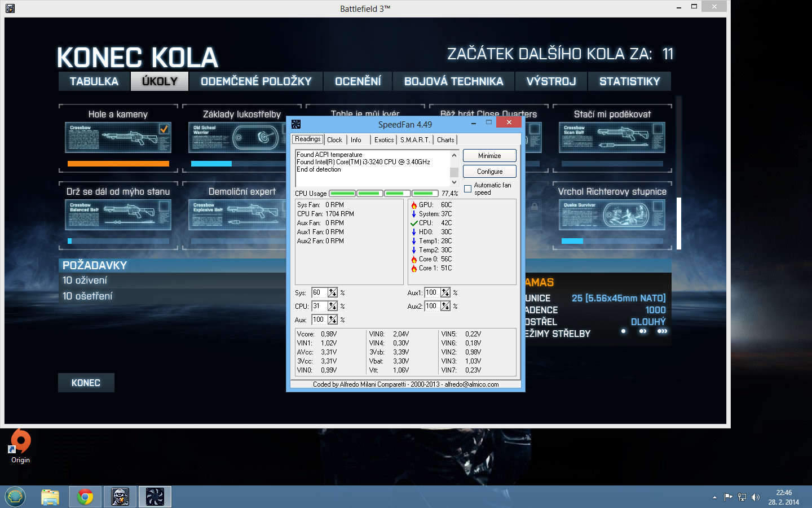Click the Aux2 fan speed field
This screenshot has width=812, height=508.
coord(432,306)
